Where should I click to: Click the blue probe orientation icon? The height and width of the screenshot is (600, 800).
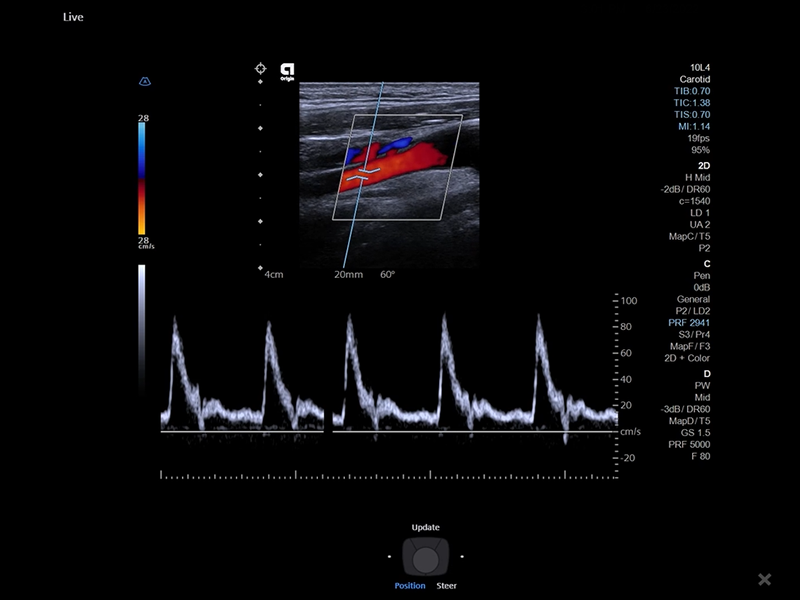[x=144, y=81]
